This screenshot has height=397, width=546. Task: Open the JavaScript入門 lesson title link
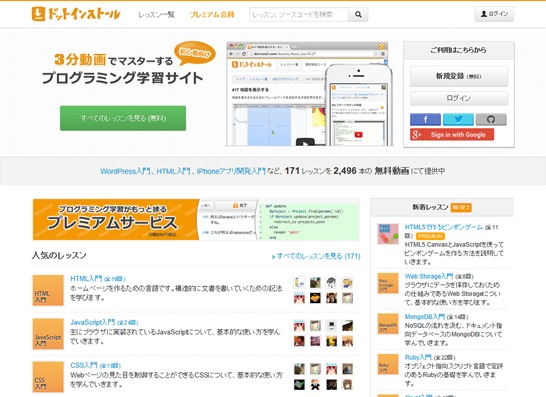(x=93, y=322)
